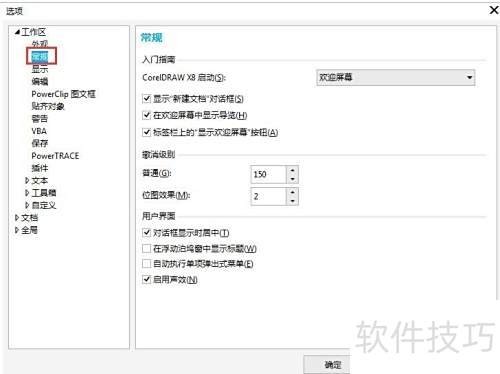Click the 确定 button

[x=327, y=365]
